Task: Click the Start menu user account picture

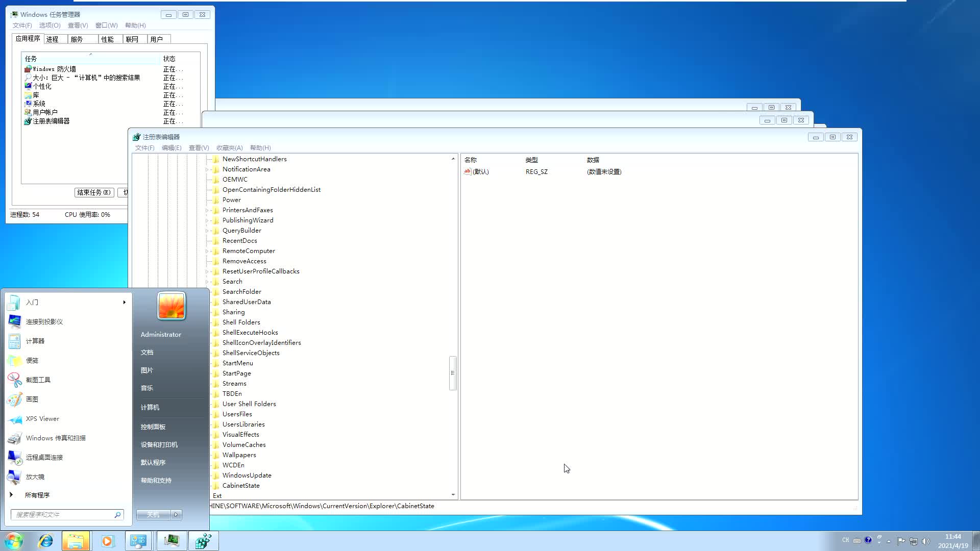Action: [171, 306]
